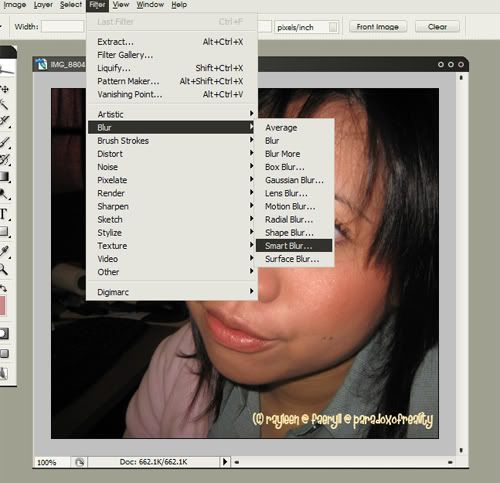The height and width of the screenshot is (483, 500).
Task: Expand the Pixelate filter submenu
Action: tap(172, 180)
